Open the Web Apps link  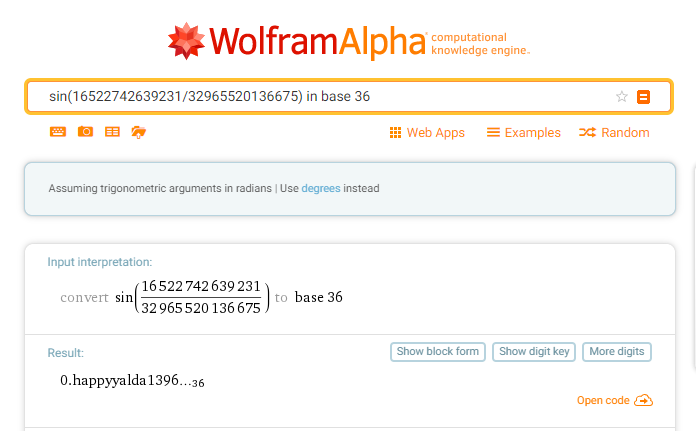click(x=435, y=133)
